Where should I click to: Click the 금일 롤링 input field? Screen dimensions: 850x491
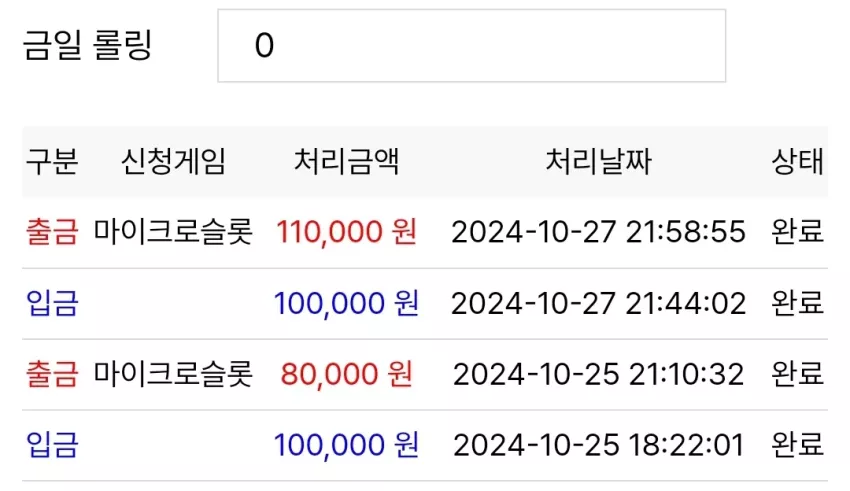pyautogui.click(x=472, y=46)
